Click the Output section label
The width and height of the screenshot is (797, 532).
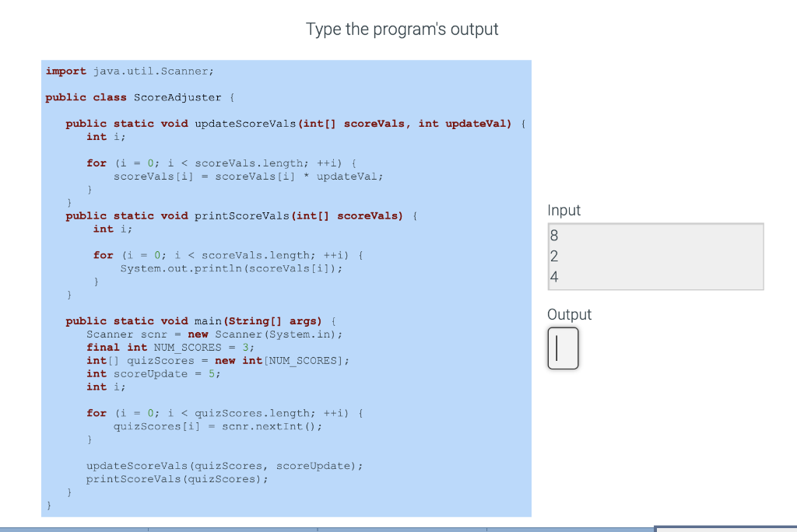[x=569, y=314]
